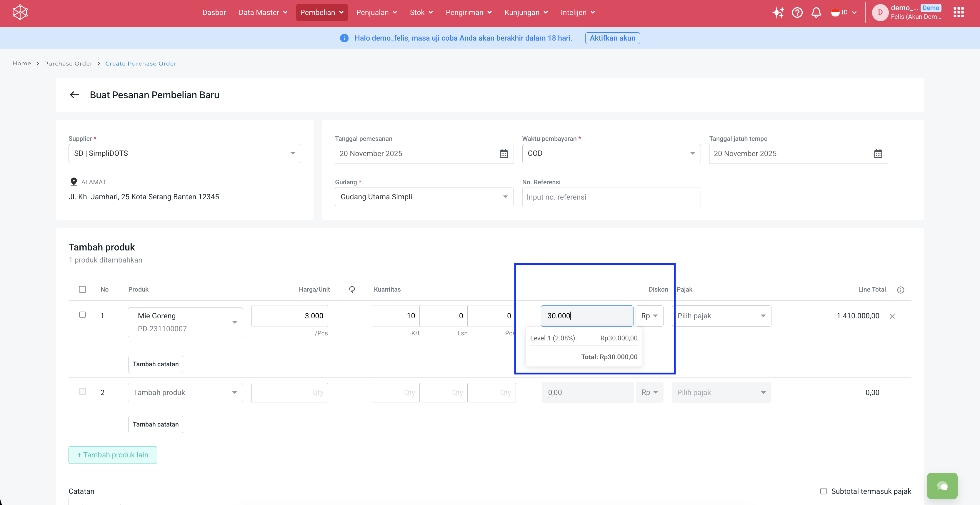Screen dimensions: 980x505
Task: Remove Mie Goreng row with X icon
Action: [892, 316]
